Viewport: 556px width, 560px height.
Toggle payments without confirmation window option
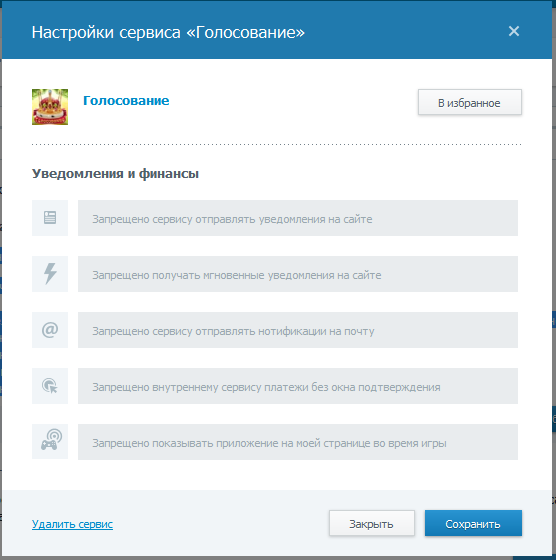298,386
